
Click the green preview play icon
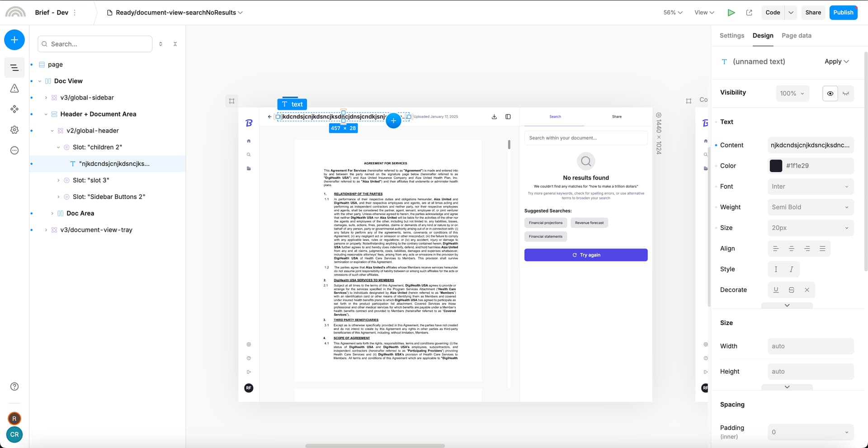(731, 13)
